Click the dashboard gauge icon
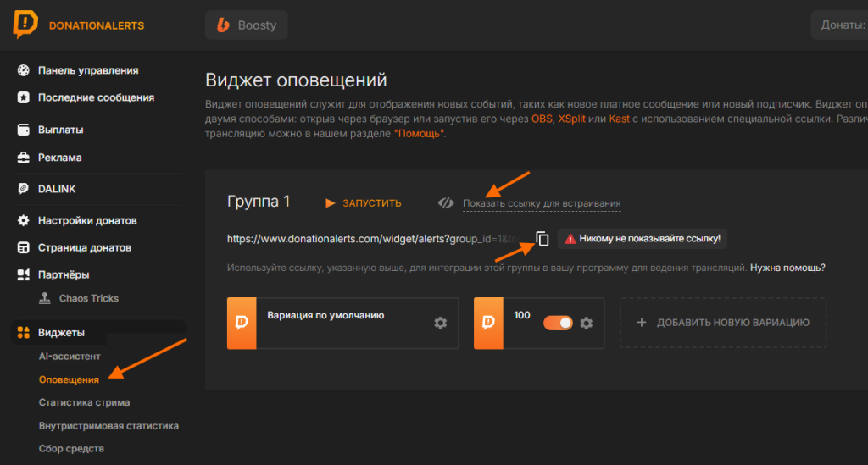This screenshot has width=868, height=465. [23, 70]
